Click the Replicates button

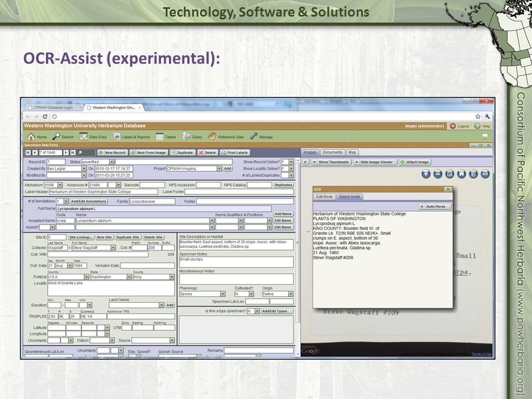pyautogui.click(x=283, y=185)
